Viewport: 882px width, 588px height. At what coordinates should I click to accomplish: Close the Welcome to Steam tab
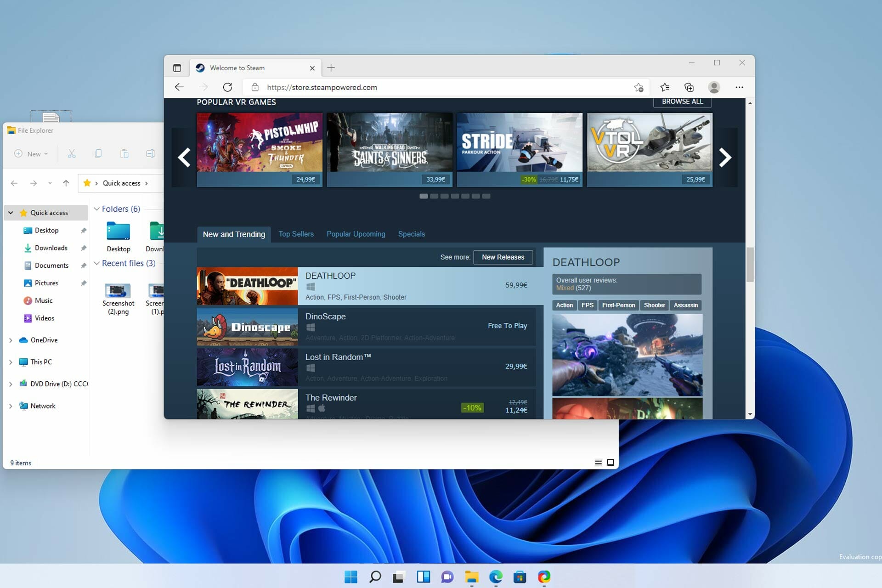(x=312, y=68)
